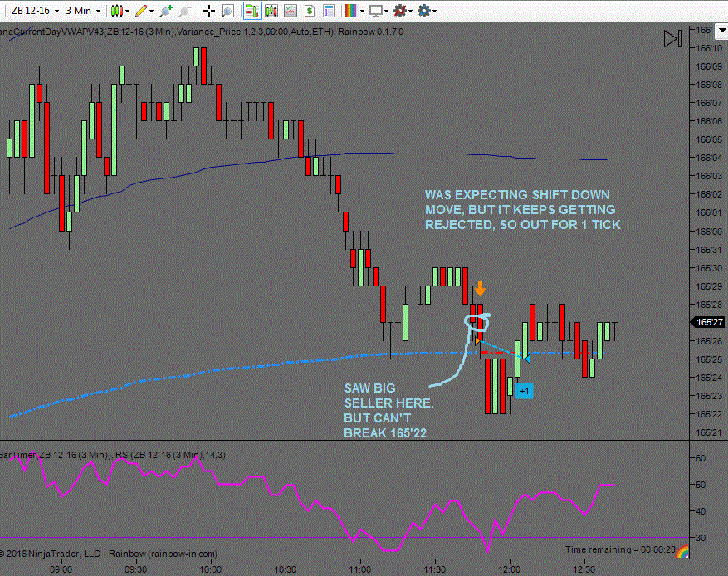This screenshot has height=576, width=728.
Task: Click the RSI indicator label in lower panel
Action: [x=170, y=455]
